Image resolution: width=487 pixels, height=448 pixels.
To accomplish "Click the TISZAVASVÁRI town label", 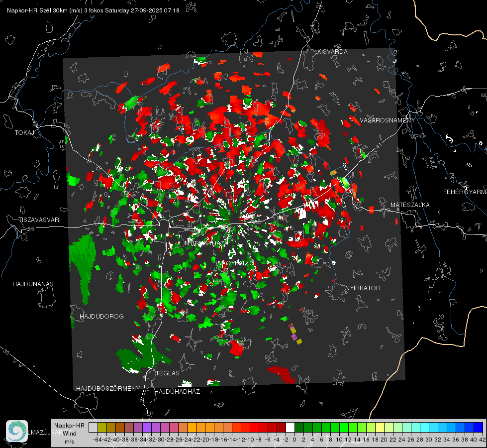I will click(39, 220).
